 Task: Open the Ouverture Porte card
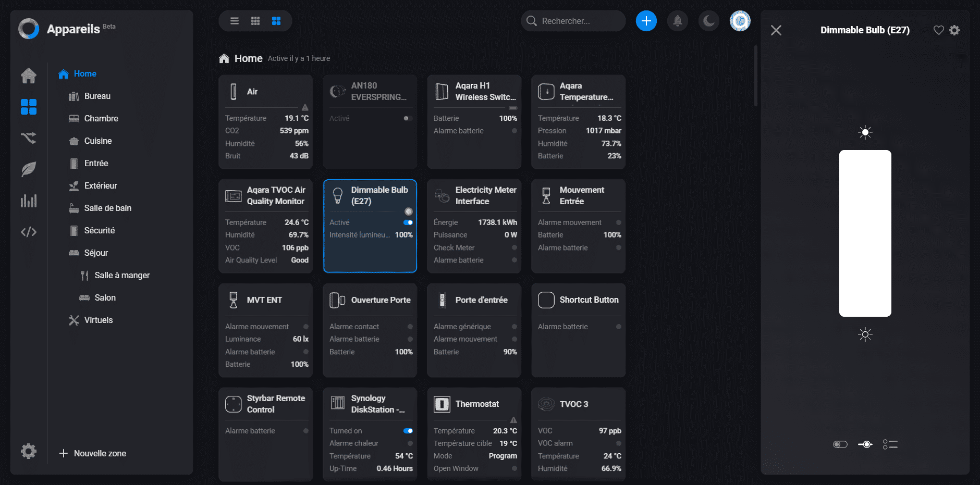point(370,330)
